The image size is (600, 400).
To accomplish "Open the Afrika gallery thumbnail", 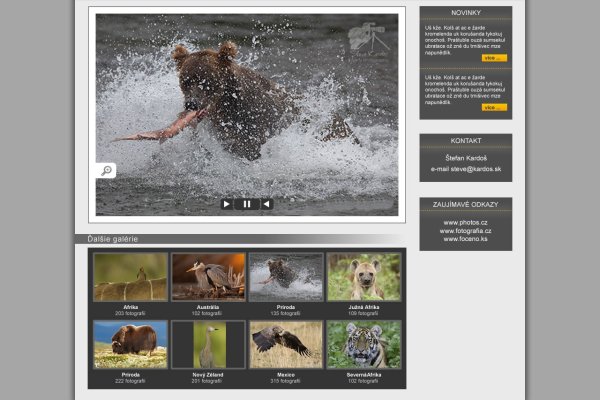I will point(130,277).
